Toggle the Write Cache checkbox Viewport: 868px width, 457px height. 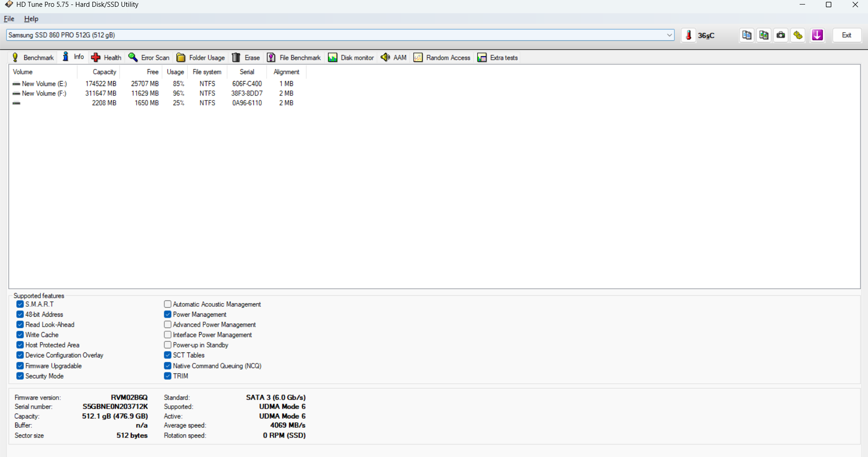(x=20, y=335)
